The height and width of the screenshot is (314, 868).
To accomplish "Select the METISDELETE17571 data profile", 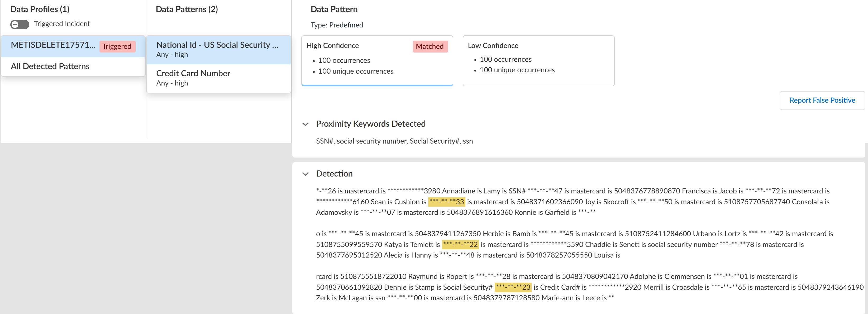I will coord(53,45).
